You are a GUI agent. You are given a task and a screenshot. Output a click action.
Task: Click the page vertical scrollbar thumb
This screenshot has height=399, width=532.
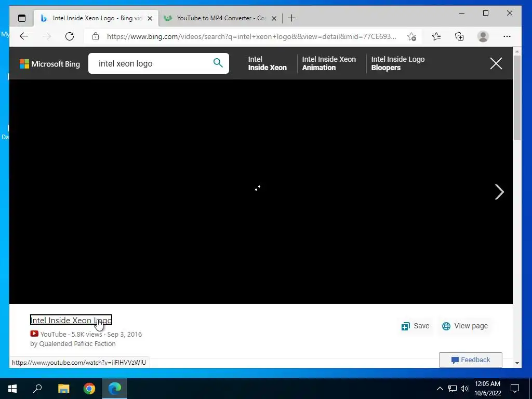(517, 98)
